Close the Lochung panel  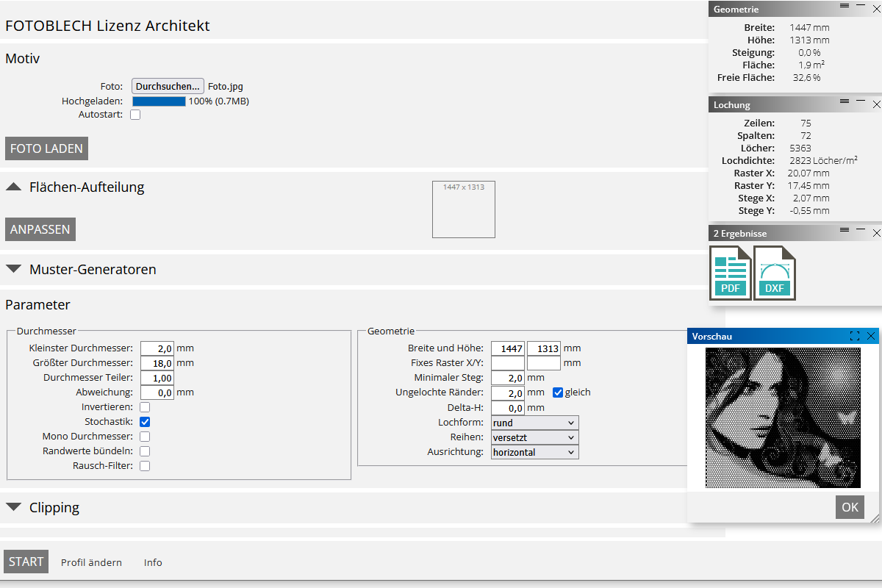tap(876, 104)
